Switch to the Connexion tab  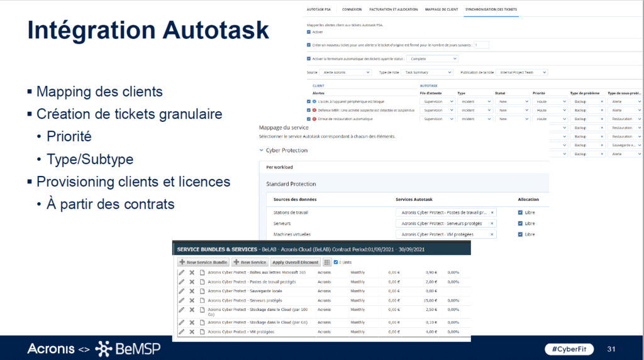(352, 9)
